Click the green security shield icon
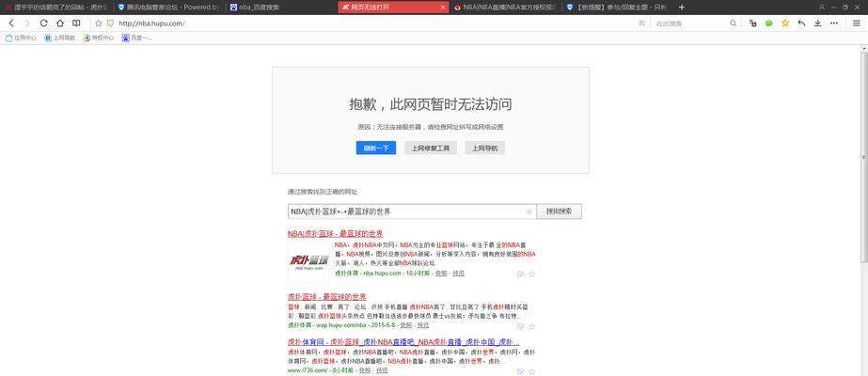 [110, 23]
